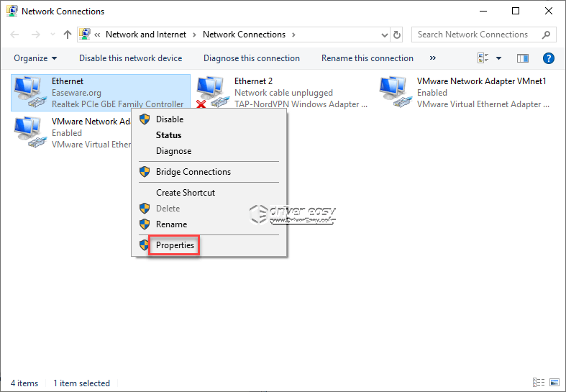The height and width of the screenshot is (392, 566).
Task: Pick Diagnose in the context menu
Action: coord(173,151)
